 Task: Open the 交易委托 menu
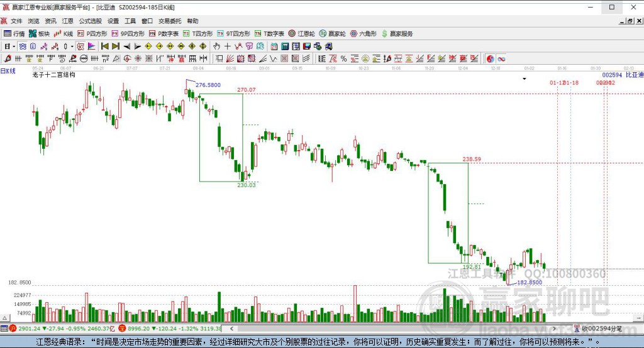(x=170, y=21)
